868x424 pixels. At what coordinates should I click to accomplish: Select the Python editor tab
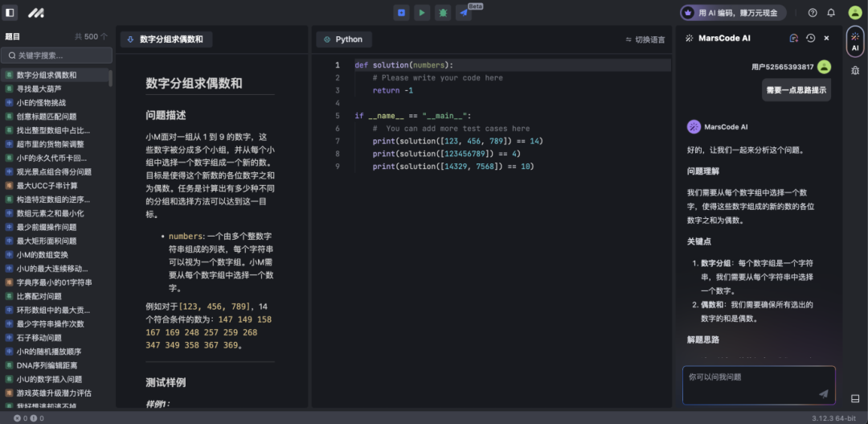click(x=344, y=39)
